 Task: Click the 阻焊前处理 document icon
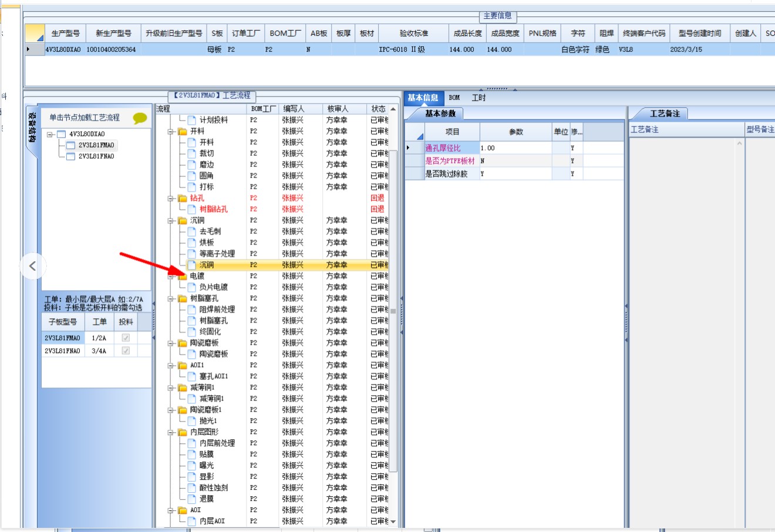click(191, 309)
